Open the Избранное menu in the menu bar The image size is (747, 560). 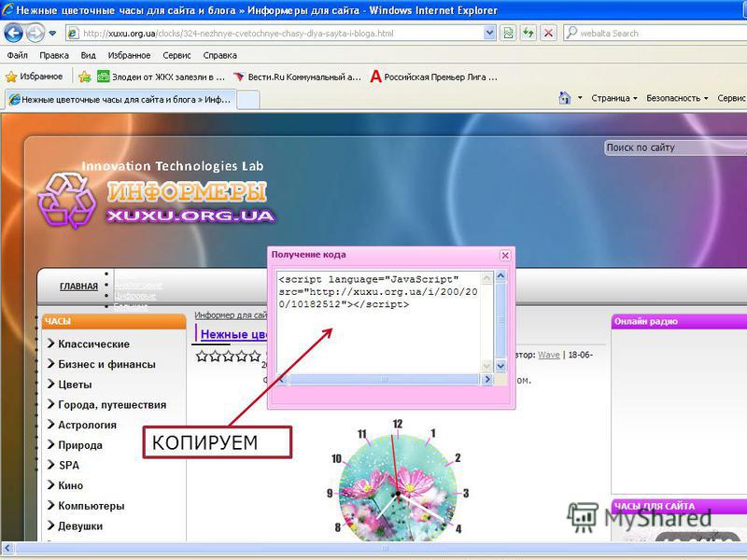point(129,55)
